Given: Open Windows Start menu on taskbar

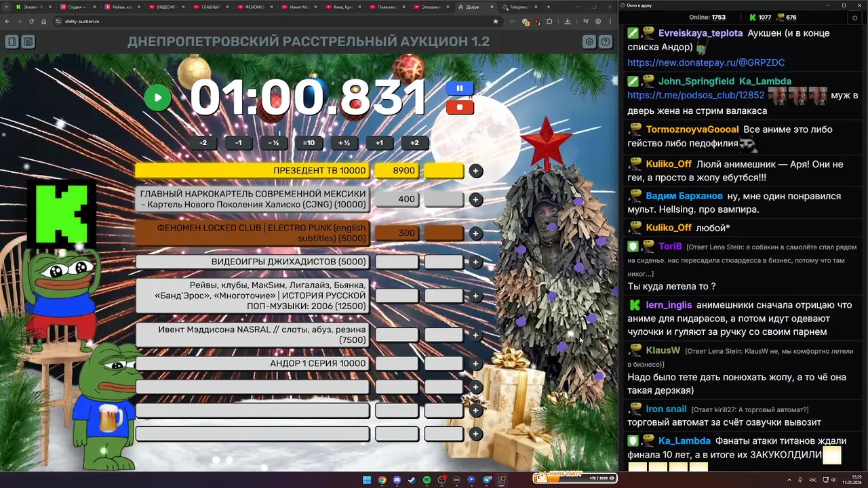Looking at the screenshot, I should (367, 480).
